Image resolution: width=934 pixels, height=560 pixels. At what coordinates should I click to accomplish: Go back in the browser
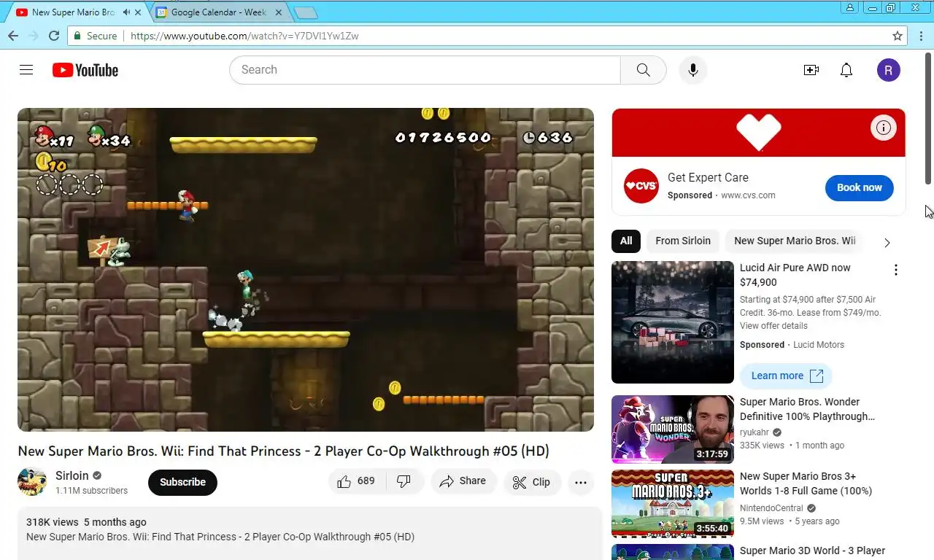(x=13, y=36)
